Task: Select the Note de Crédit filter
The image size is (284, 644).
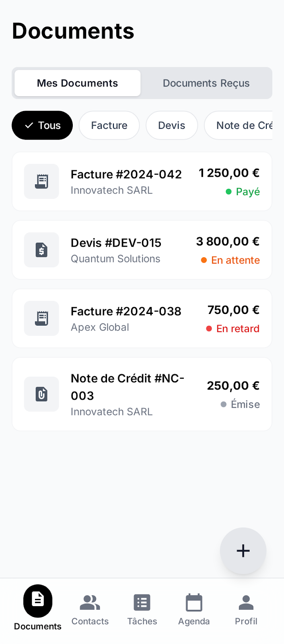Action: [243, 125]
